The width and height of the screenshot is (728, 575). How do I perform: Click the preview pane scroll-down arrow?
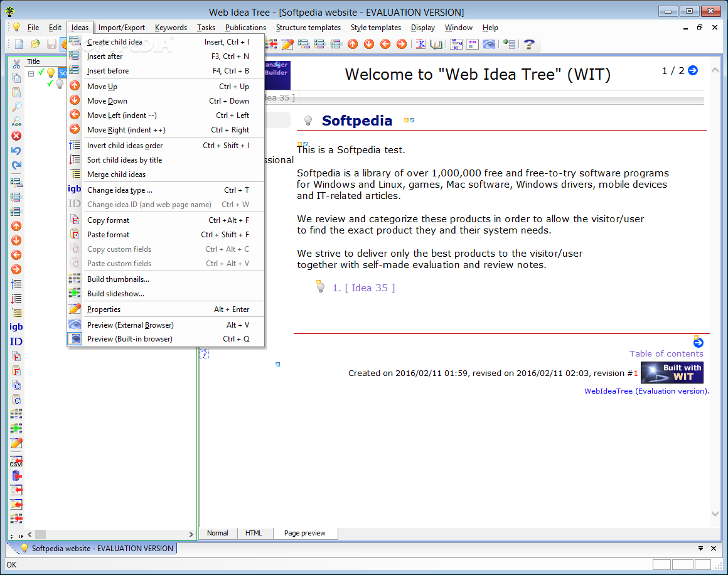(x=715, y=513)
